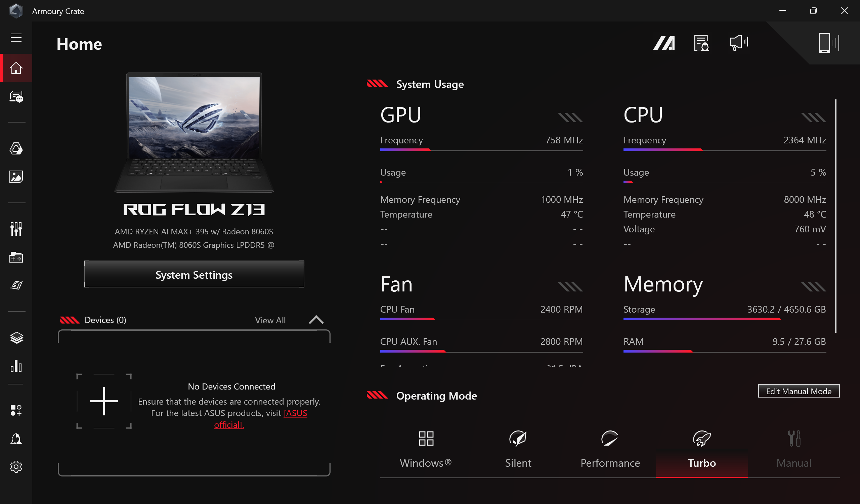Image resolution: width=860 pixels, height=504 pixels.
Task: Click the System Usage scrollbar
Action: click(x=836, y=216)
